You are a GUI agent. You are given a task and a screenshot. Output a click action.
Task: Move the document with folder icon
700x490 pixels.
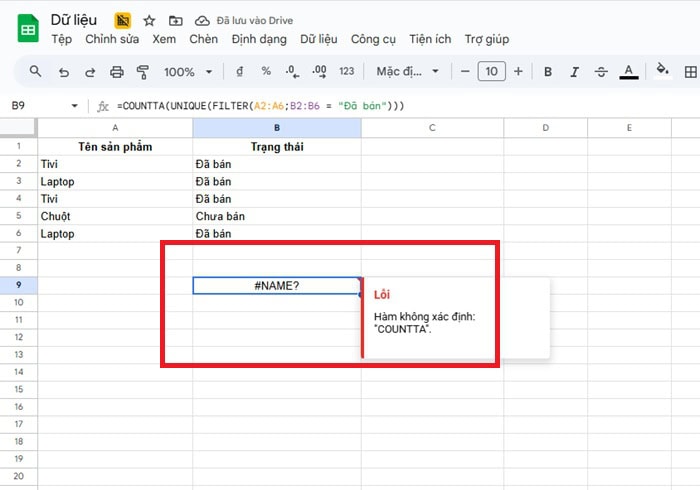point(175,21)
